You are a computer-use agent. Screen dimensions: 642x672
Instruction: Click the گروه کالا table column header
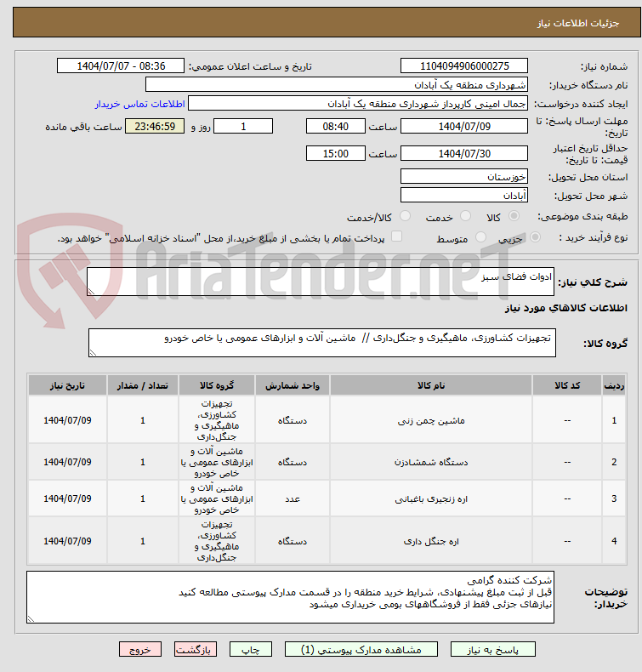pos(217,385)
